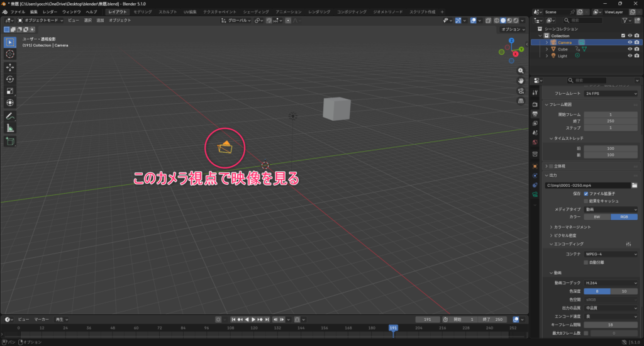Uncheck the ファイル拡張子 checkbox
This screenshot has width=644, height=346.
(x=586, y=194)
